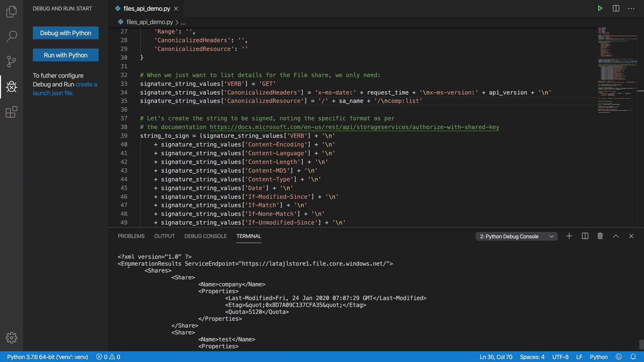Image resolution: width=644 pixels, height=362 pixels.
Task: Select the Python interpreter in status bar
Action: tap(47, 357)
